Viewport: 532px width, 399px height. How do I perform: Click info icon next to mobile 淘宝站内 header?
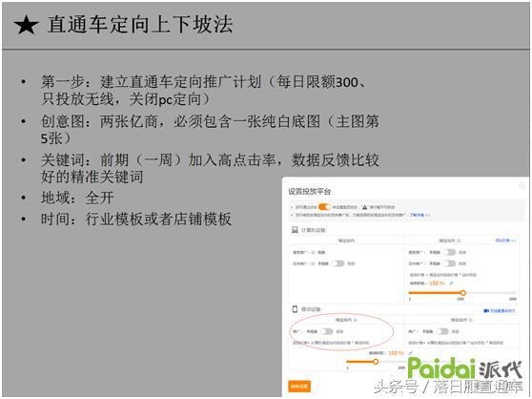pos(356,320)
